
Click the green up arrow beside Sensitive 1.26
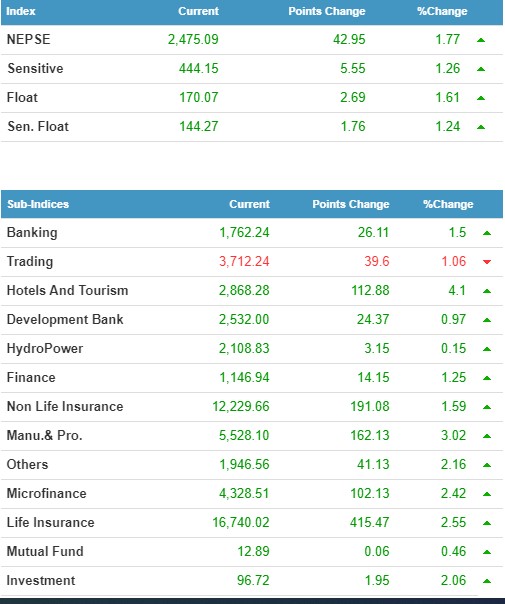(x=481, y=69)
